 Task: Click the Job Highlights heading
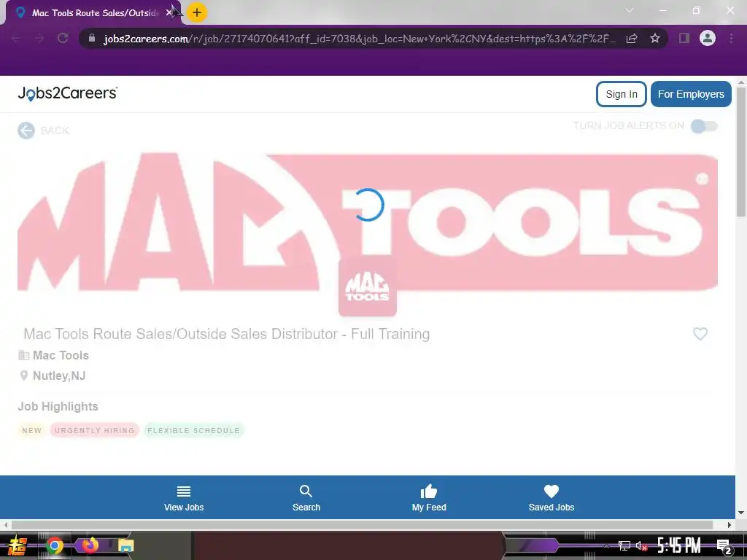click(58, 406)
